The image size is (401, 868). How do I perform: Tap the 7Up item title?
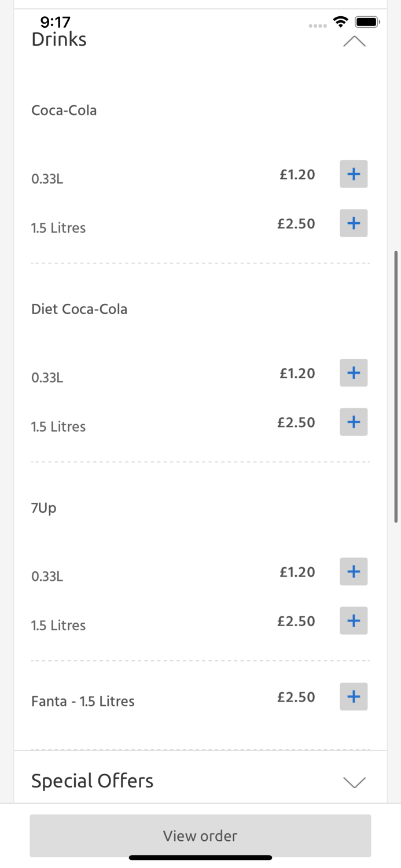44,507
